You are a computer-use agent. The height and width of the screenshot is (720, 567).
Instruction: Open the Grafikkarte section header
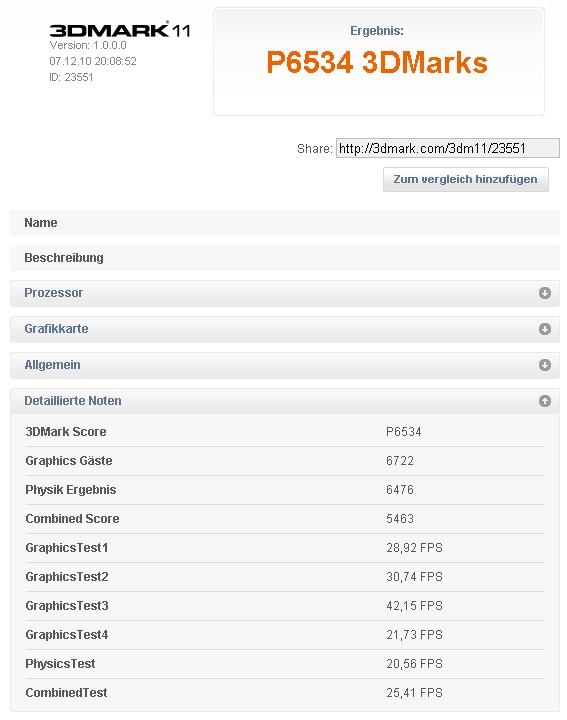pos(285,329)
